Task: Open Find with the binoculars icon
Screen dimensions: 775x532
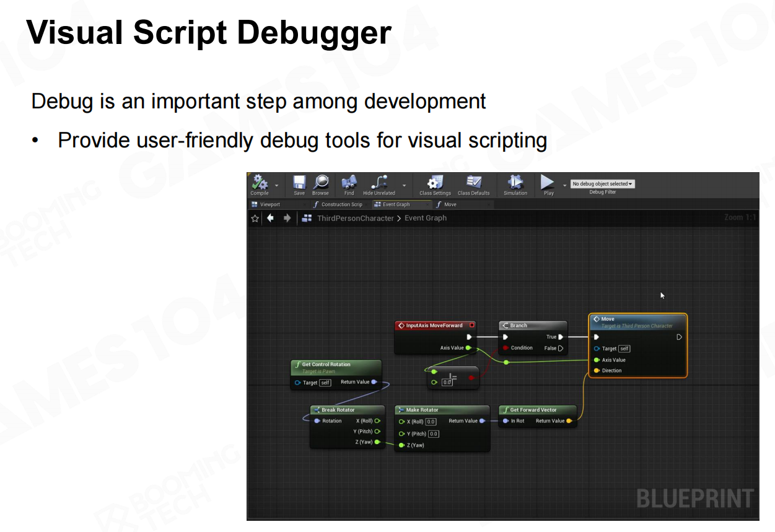Action: tap(349, 183)
